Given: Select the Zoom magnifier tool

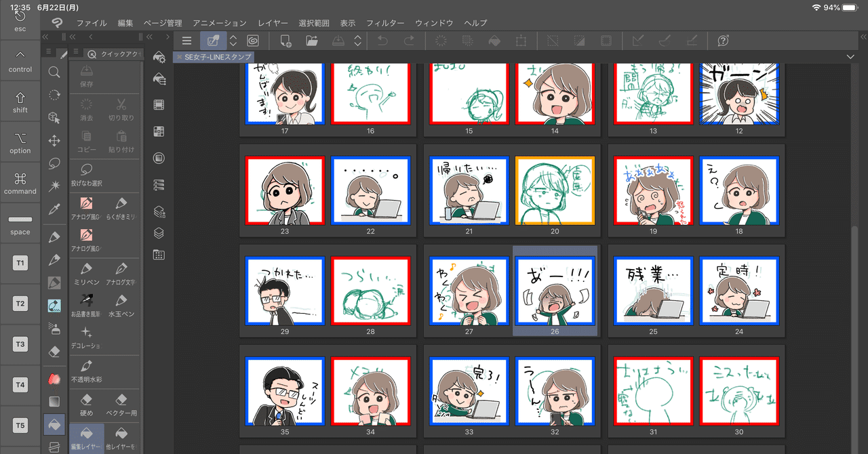Looking at the screenshot, I should coord(54,72).
